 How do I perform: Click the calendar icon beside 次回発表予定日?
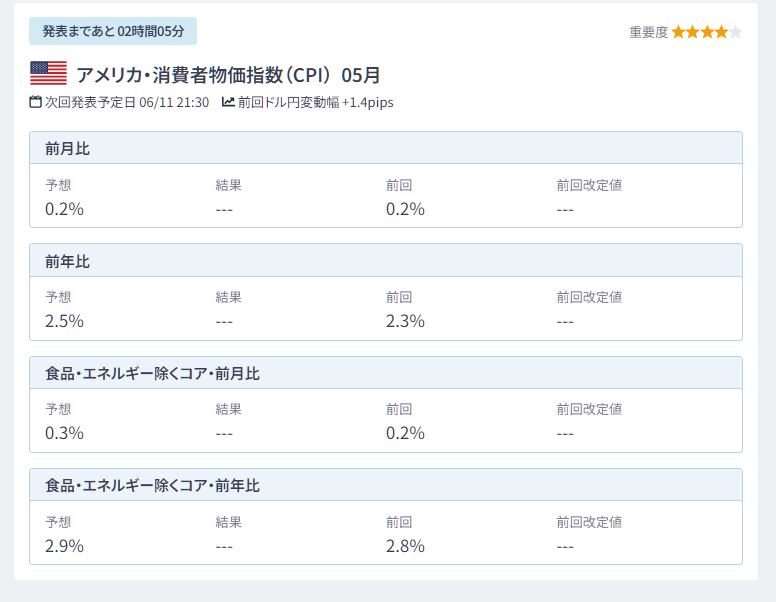36,102
